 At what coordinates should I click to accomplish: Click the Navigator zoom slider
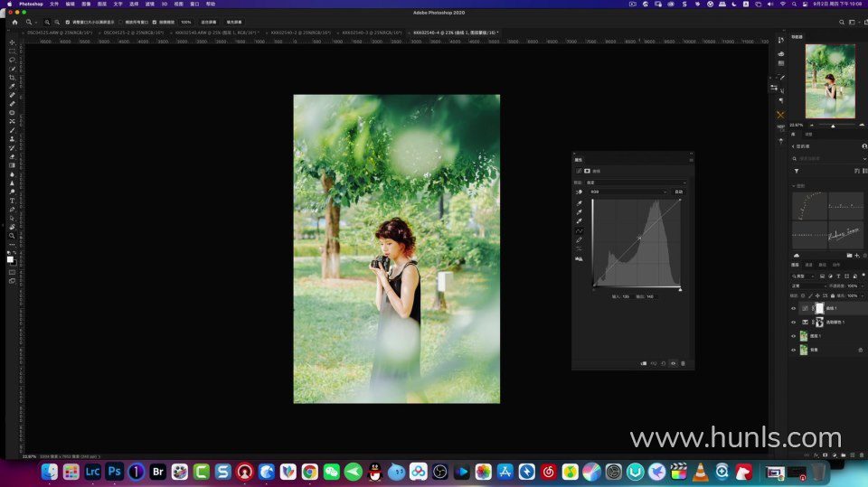tap(833, 126)
